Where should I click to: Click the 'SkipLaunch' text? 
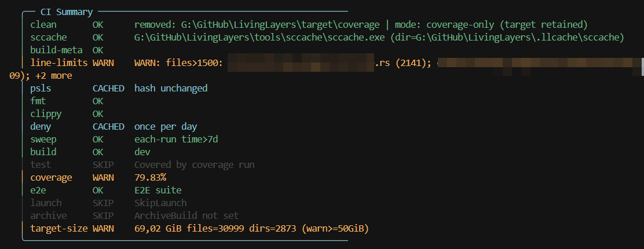click(160, 203)
